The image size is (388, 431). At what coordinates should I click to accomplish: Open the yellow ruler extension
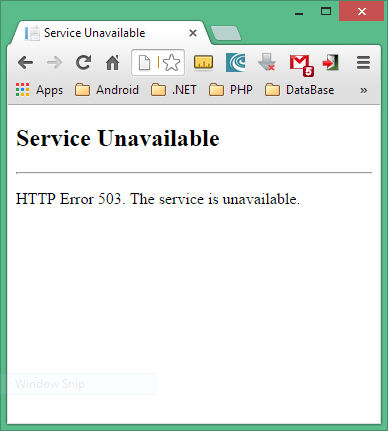click(203, 62)
